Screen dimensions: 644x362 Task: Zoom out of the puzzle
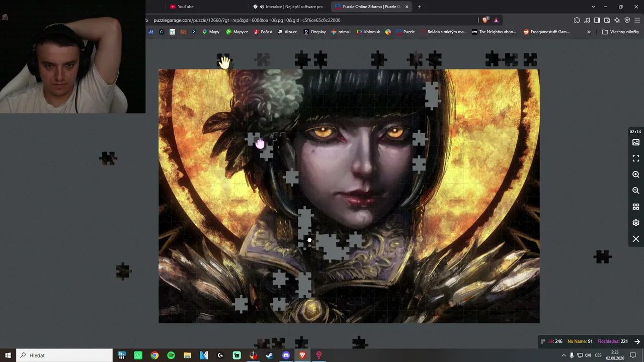636,191
